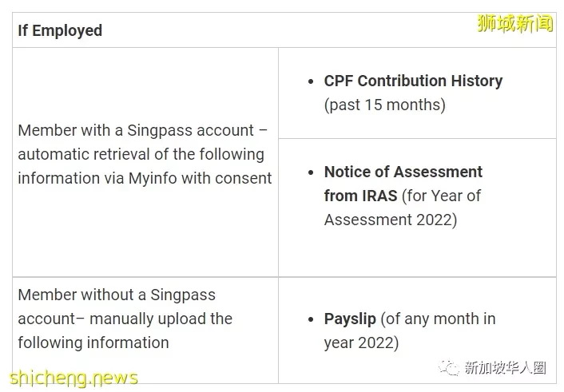Screen dimensions: 564x392
Task: Click 'automatic retrieval of the following' line
Action: [x=141, y=154]
